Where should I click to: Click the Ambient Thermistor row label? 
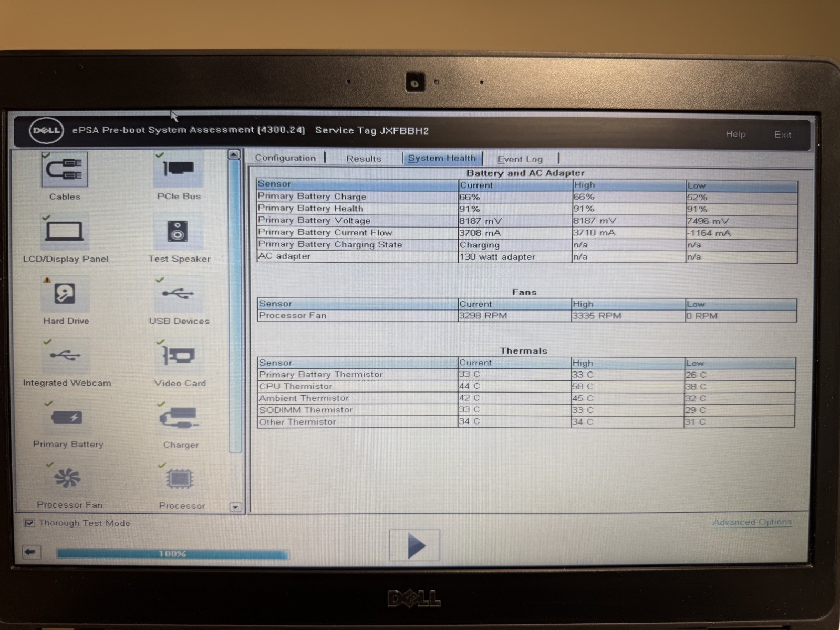304,398
